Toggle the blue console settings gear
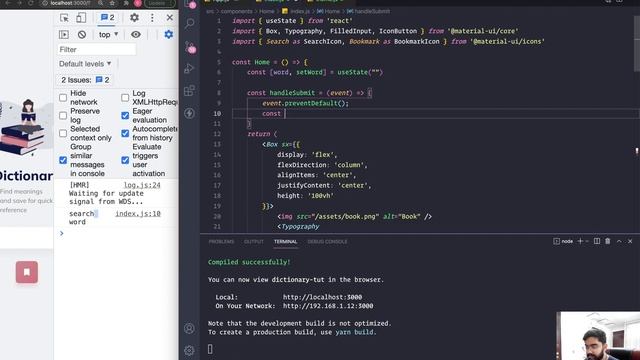 pyautogui.click(x=169, y=35)
